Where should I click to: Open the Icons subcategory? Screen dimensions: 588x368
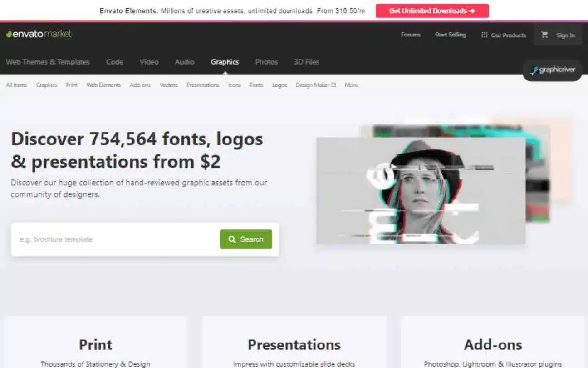pyautogui.click(x=235, y=85)
